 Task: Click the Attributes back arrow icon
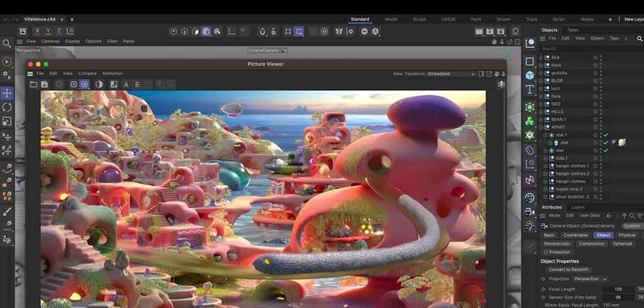tap(609, 215)
